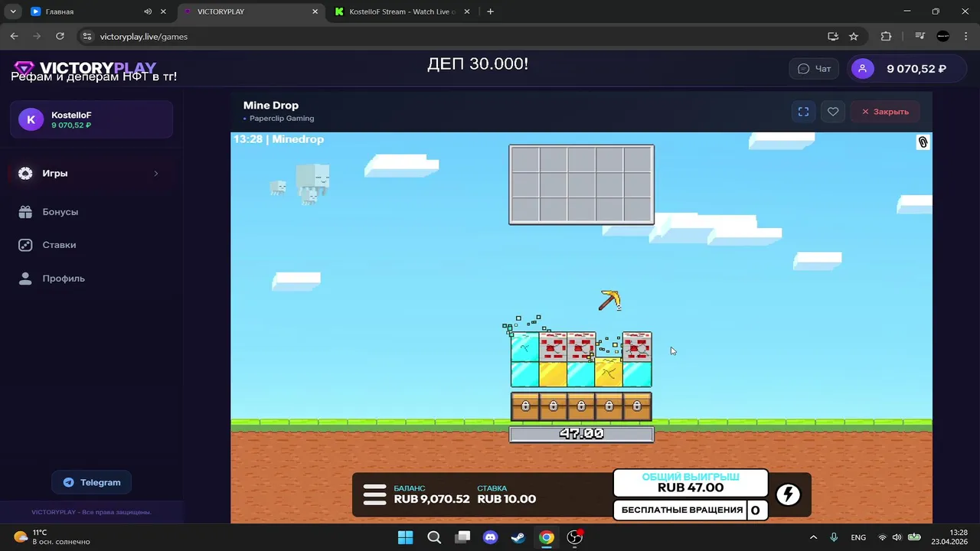
Task: Close the Главная browser tab
Action: pos(163,11)
